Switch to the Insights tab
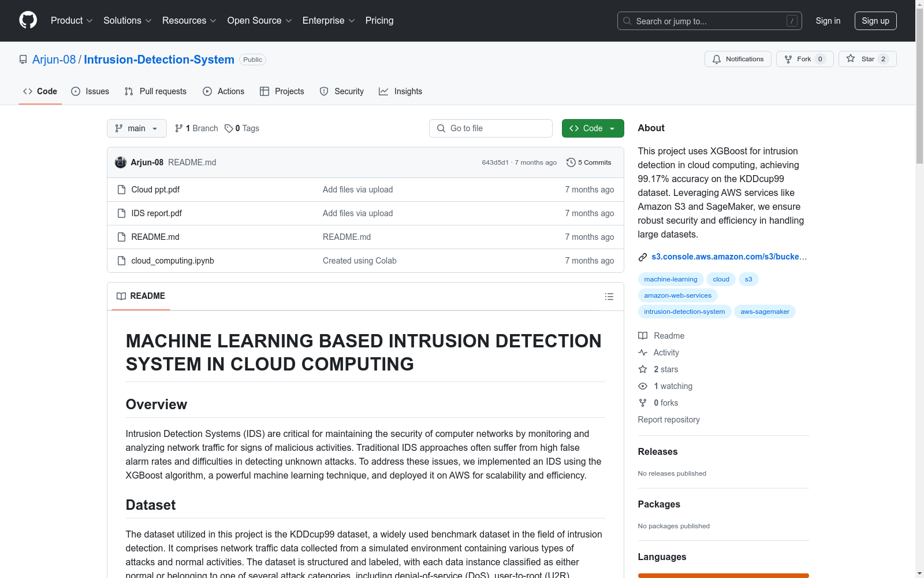Viewport: 924px width, 578px height. click(400, 91)
